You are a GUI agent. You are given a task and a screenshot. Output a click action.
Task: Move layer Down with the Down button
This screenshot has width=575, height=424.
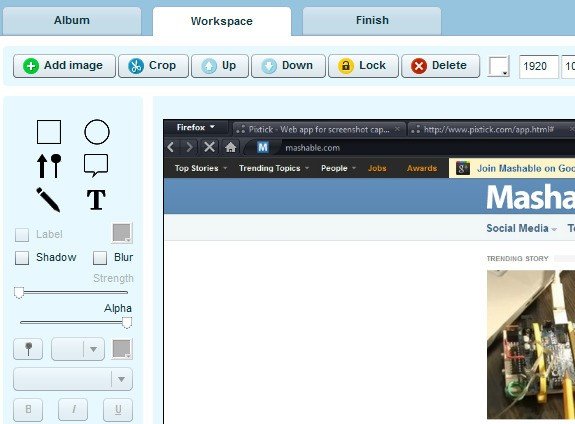click(x=288, y=66)
